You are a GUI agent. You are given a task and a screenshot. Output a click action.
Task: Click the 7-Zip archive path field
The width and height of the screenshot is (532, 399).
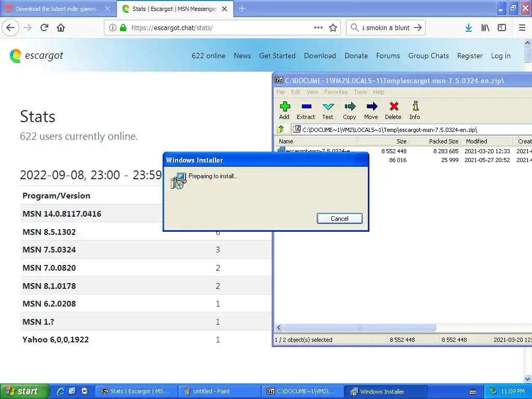click(413, 129)
